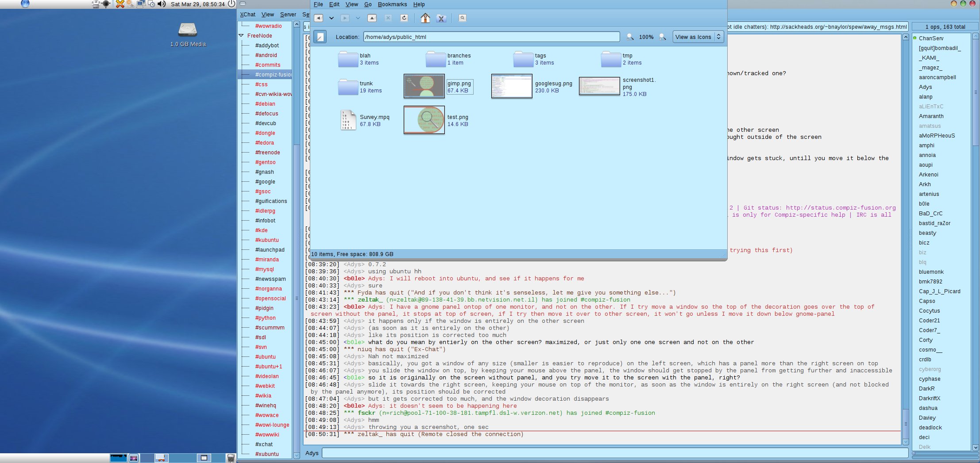The width and height of the screenshot is (980, 463).
Task: Click the Up directory arrow button
Action: click(x=372, y=18)
